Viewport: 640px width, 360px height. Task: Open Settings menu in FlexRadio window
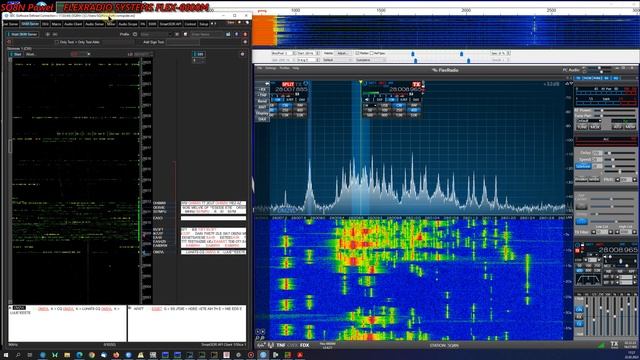click(271, 68)
